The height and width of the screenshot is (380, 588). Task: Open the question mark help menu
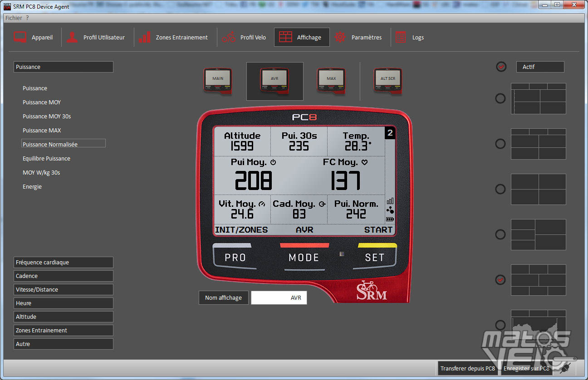click(27, 18)
